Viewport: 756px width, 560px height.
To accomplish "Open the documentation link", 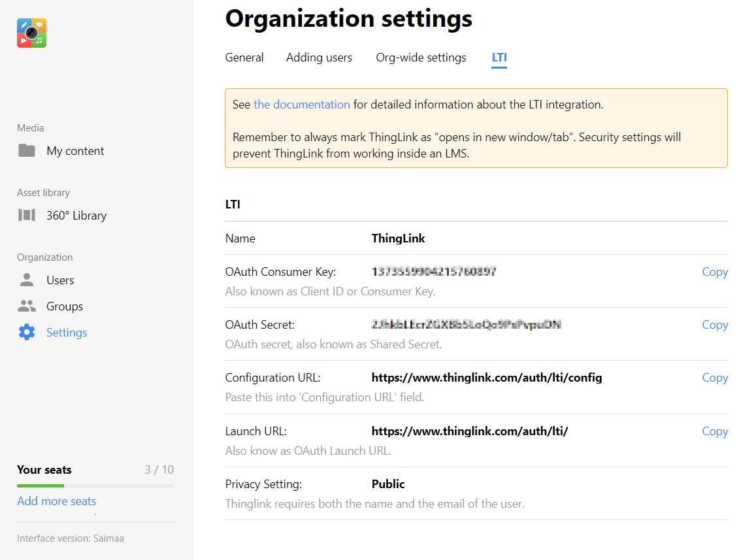I will pos(302,105).
